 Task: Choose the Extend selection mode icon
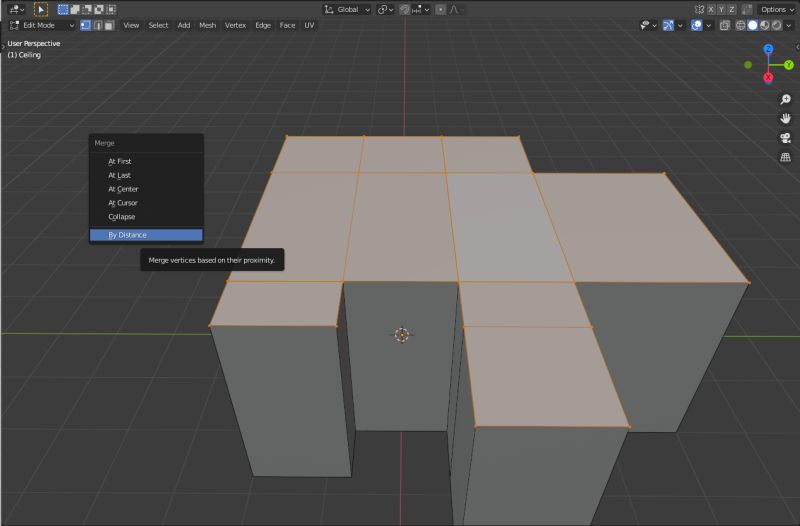click(x=75, y=9)
